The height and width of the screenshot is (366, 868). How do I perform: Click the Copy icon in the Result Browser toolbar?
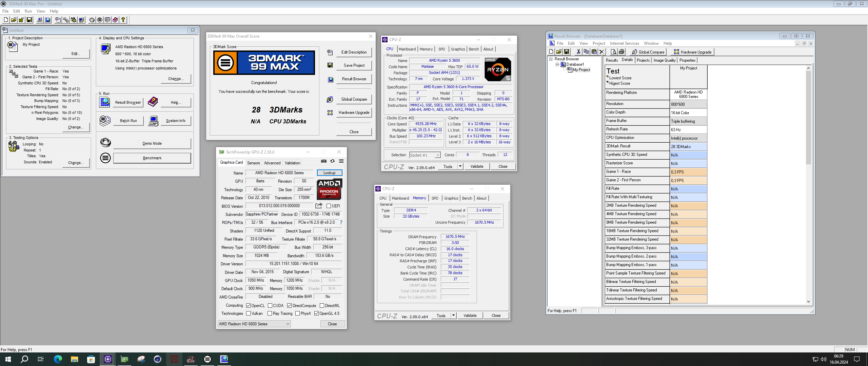pos(586,52)
